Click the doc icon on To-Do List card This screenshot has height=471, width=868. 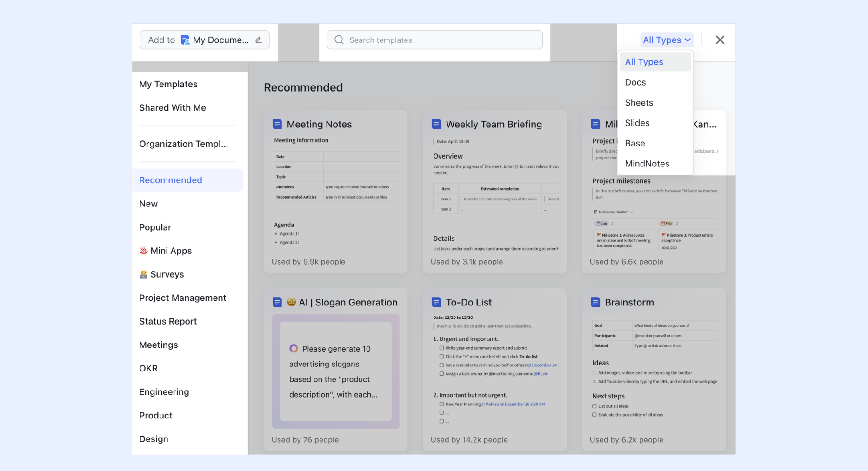[436, 302]
